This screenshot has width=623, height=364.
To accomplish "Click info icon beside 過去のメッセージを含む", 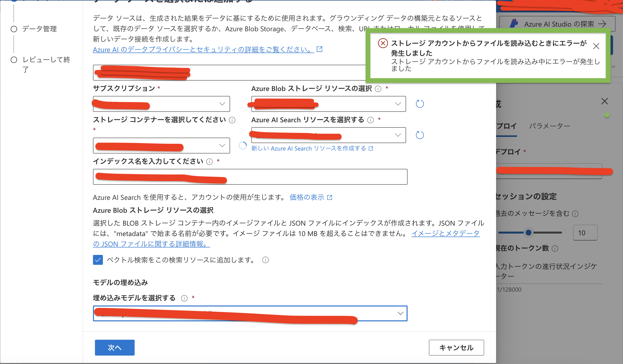I will tap(575, 214).
